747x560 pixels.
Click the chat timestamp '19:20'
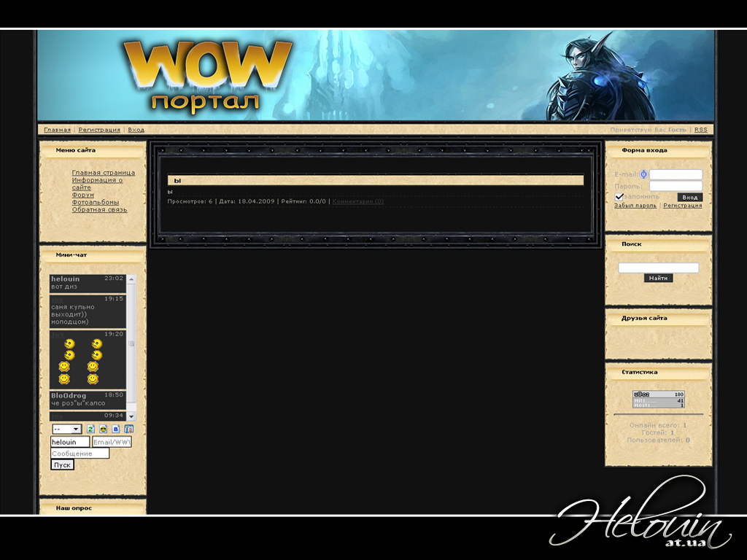pyautogui.click(x=114, y=334)
